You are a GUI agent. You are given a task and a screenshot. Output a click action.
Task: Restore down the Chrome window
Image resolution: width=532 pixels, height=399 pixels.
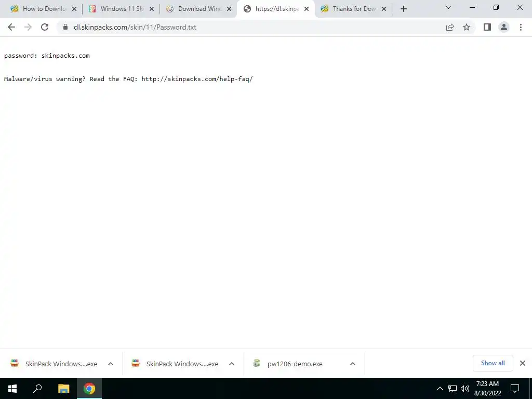pos(496,7)
